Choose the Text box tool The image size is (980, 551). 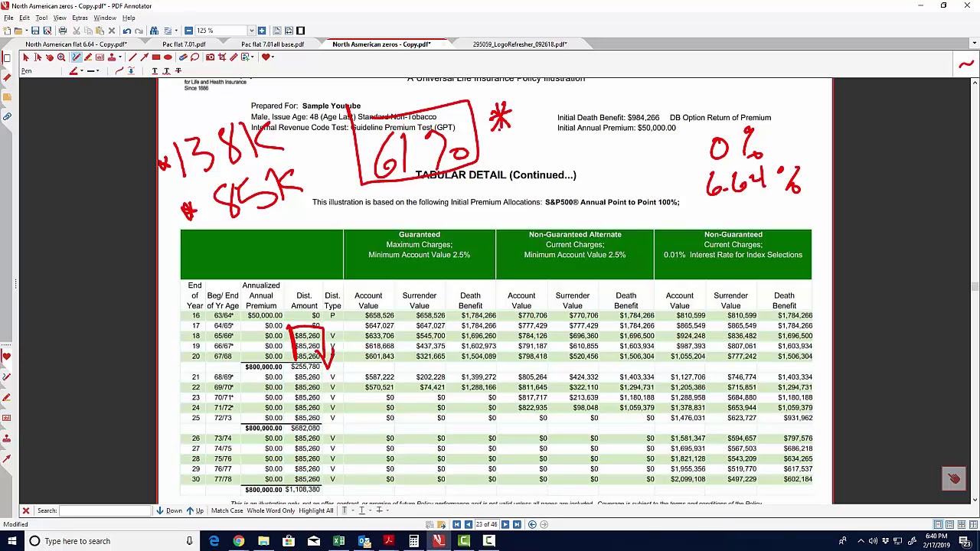point(100,57)
